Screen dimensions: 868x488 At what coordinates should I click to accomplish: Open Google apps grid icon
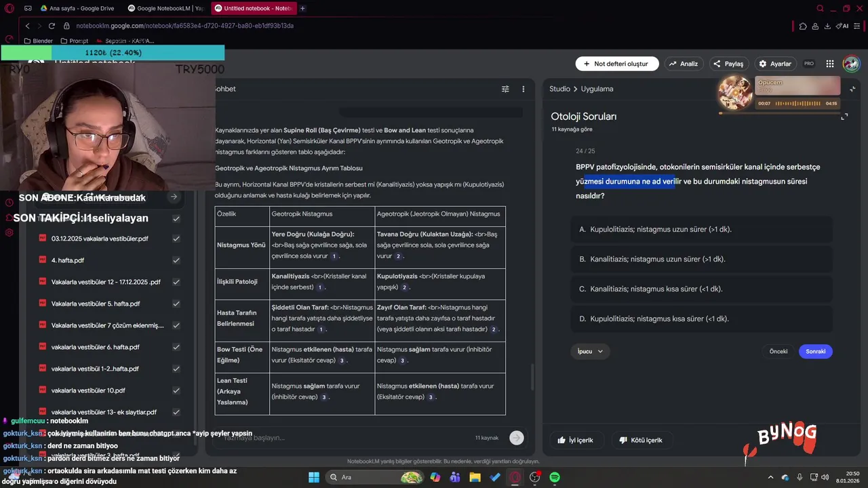tap(830, 64)
